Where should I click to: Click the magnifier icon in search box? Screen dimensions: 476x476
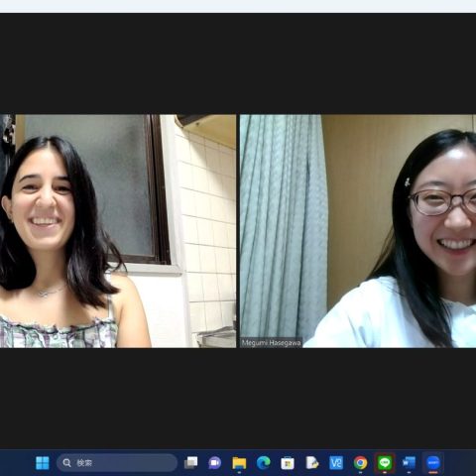pos(67,463)
